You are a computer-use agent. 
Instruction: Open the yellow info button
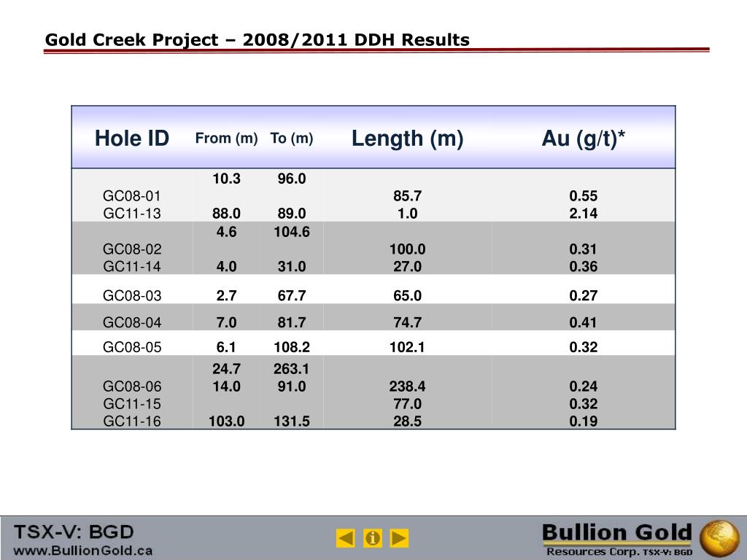373,538
